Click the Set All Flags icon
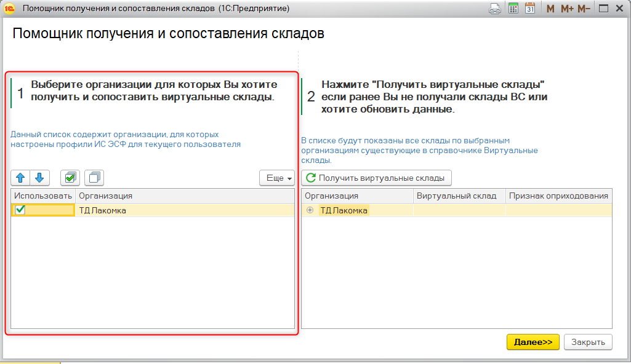The image size is (631, 364). (x=70, y=178)
